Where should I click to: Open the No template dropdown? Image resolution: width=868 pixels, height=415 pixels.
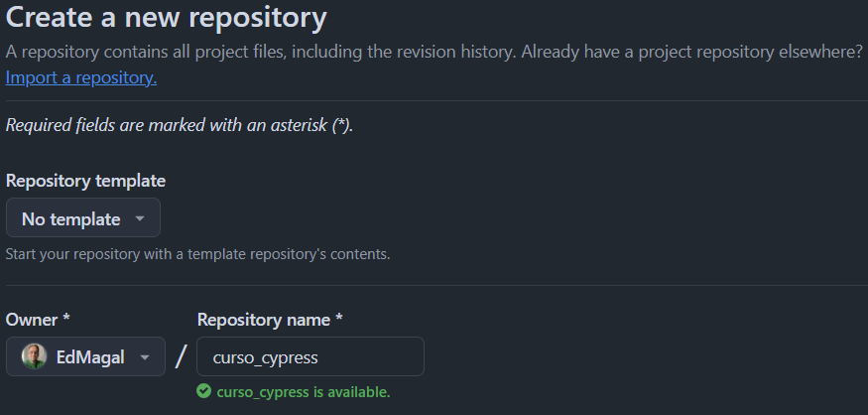click(82, 218)
